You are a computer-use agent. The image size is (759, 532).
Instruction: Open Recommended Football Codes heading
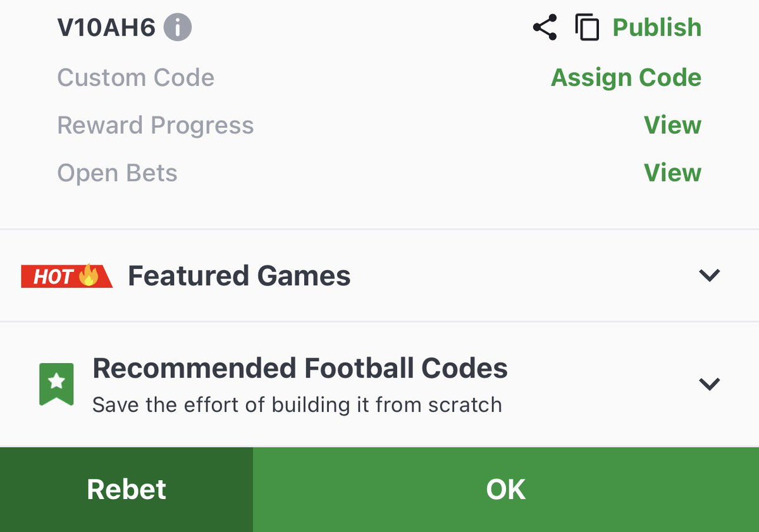[x=300, y=368]
